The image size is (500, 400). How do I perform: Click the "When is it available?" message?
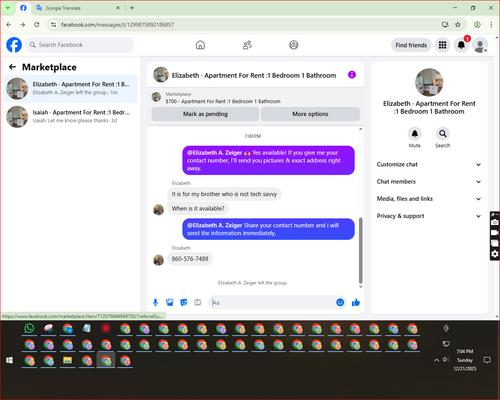198,209
